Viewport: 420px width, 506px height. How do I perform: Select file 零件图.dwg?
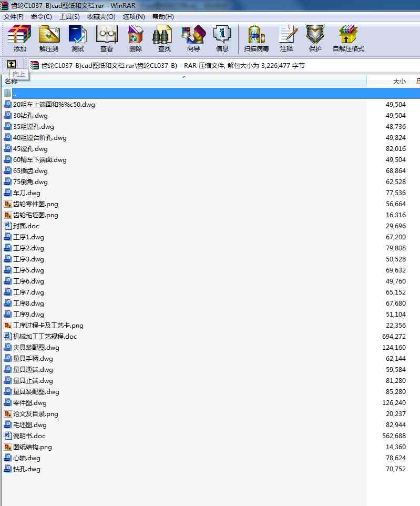pos(30,403)
